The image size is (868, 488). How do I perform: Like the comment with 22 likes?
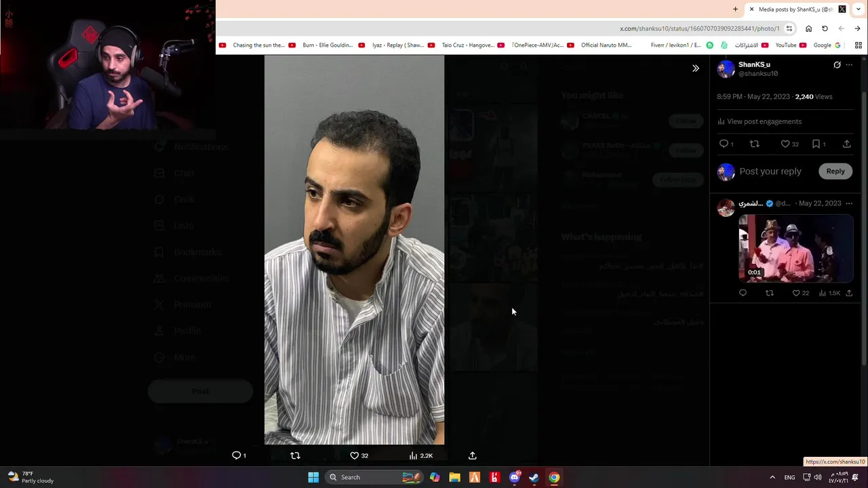(x=796, y=293)
